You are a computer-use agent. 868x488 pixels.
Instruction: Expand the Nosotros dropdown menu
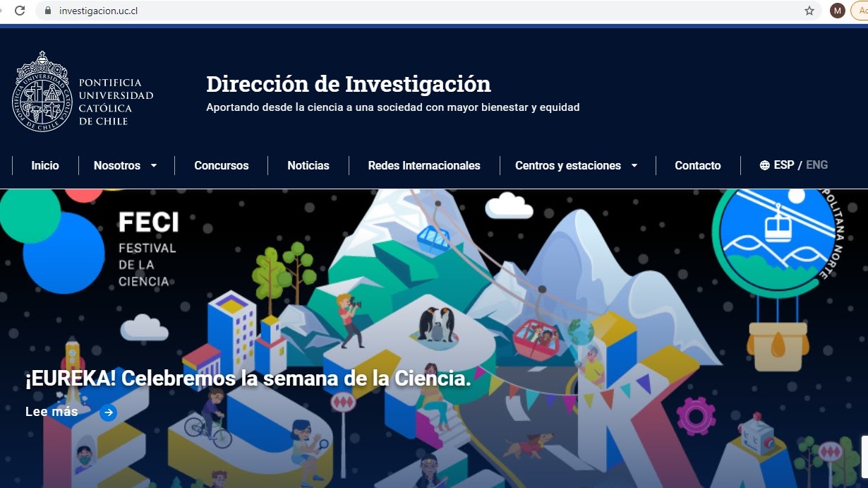pyautogui.click(x=125, y=166)
